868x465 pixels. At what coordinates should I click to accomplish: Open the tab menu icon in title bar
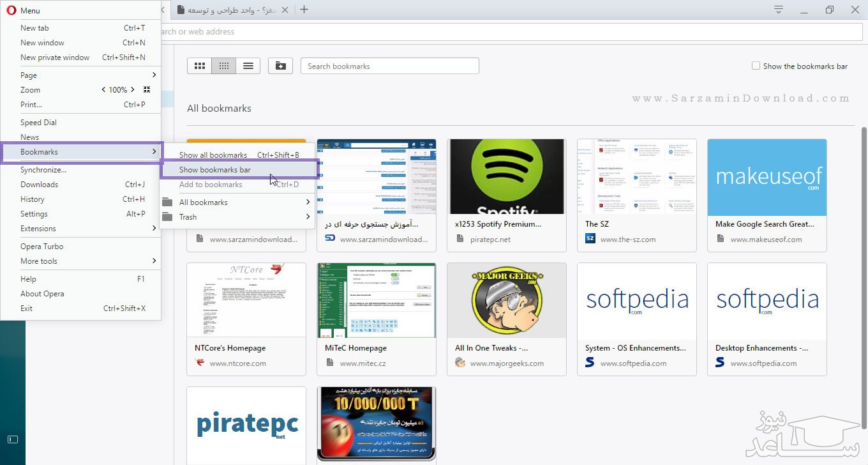[x=779, y=10]
